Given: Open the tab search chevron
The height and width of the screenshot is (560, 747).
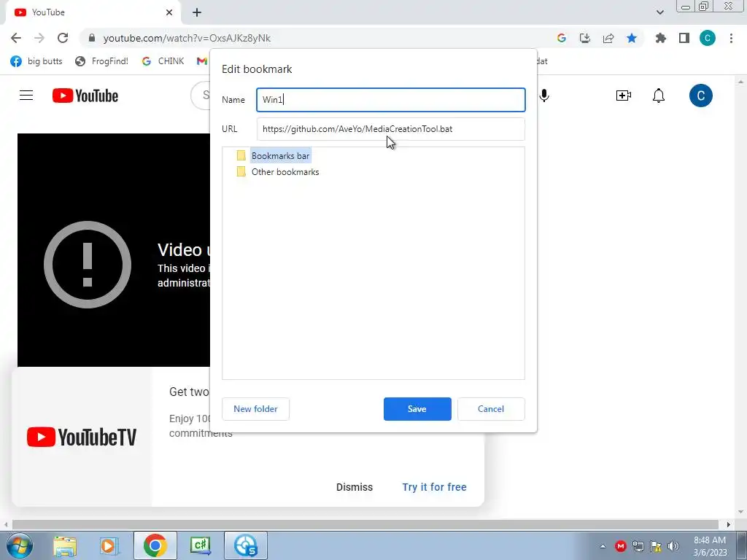Looking at the screenshot, I should (x=659, y=12).
